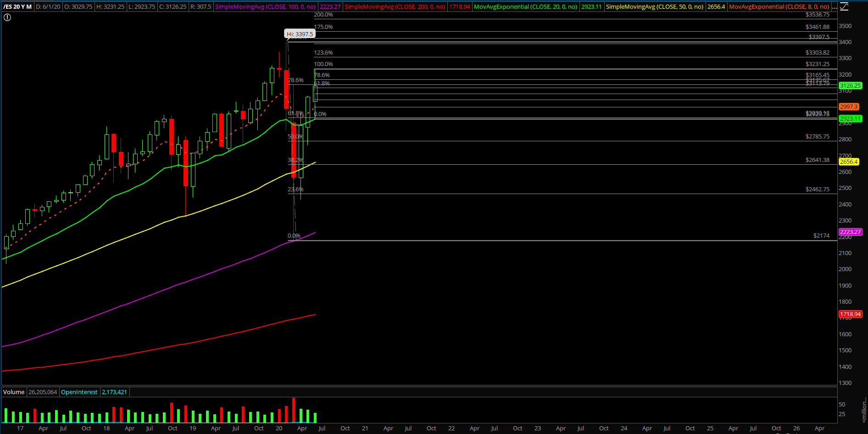This screenshot has width=868, height=434.
Task: Click the R: 307.5 range value
Action: click(201, 7)
